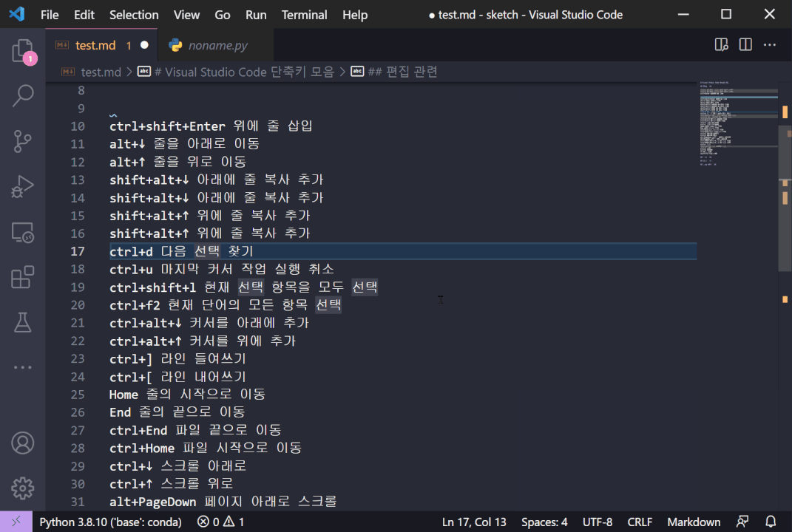Click 'ctrl+alt+↑ 커서를 위에 추가' line
792x532 pixels.
click(203, 341)
